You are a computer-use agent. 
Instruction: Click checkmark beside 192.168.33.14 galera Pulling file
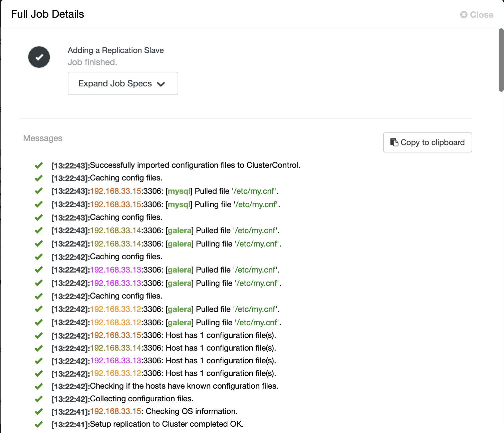39,244
